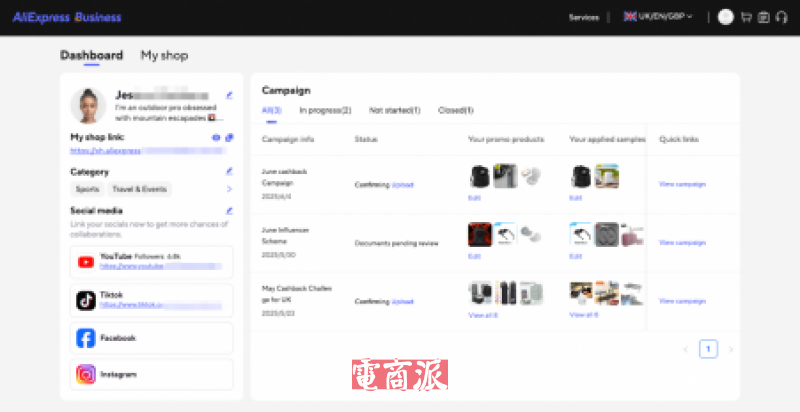Click Upload link for May Cashback Challenge
Screen dimensions: 800x412
[x=402, y=300]
